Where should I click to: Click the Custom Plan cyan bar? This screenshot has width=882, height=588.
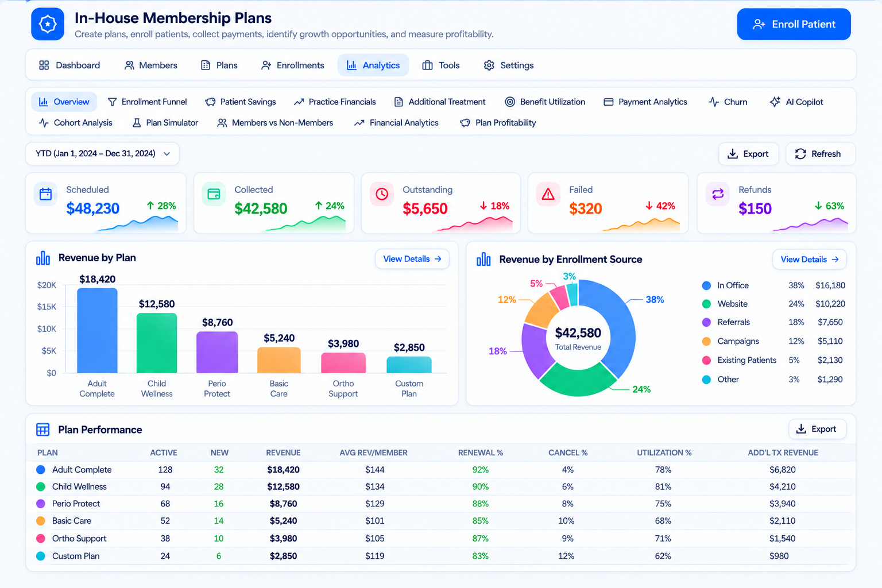[409, 365]
